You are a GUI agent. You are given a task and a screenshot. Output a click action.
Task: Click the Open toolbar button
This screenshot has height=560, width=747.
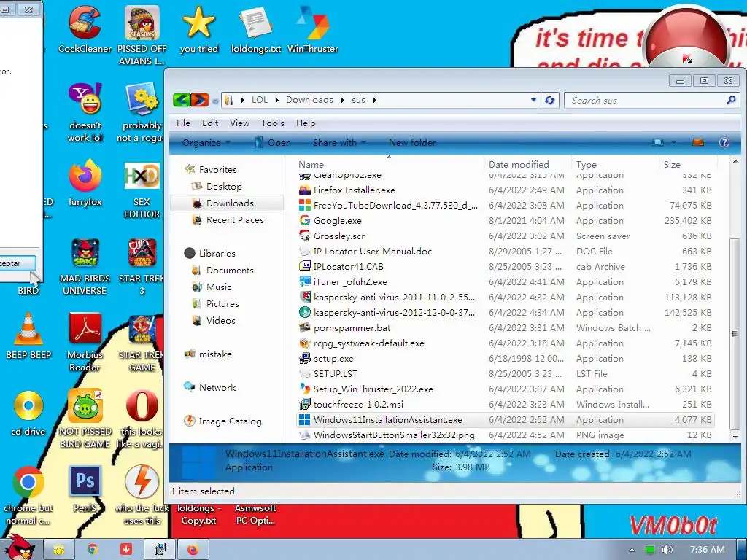point(273,142)
